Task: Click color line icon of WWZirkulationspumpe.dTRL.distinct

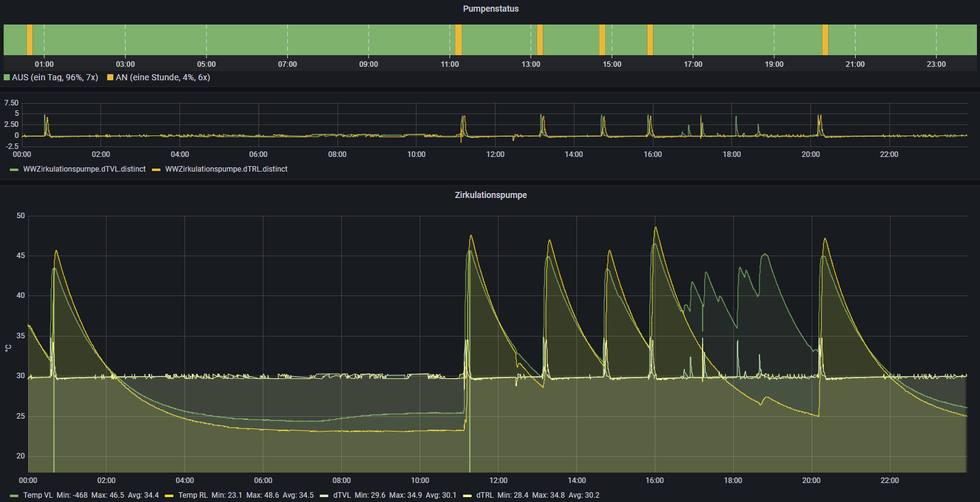Action: pos(156,170)
